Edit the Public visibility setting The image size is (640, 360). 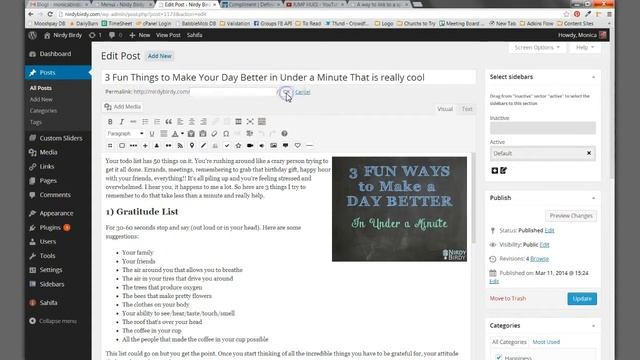pos(544,244)
